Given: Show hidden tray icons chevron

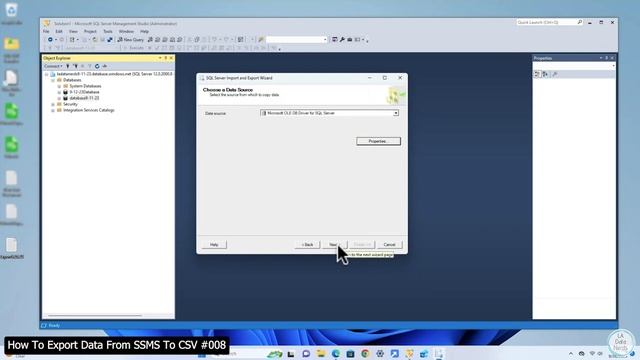Looking at the screenshot, I should click(x=571, y=353).
